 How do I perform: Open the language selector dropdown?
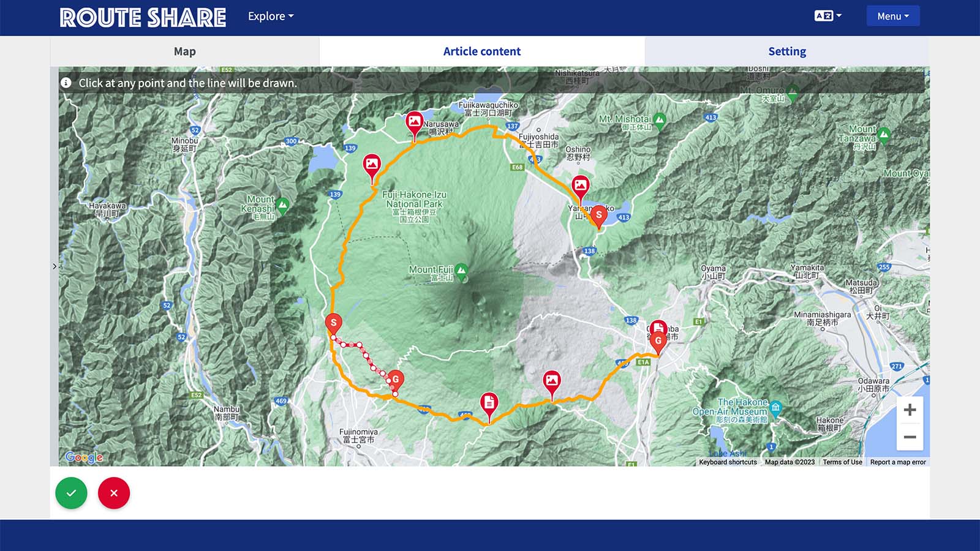(x=828, y=16)
